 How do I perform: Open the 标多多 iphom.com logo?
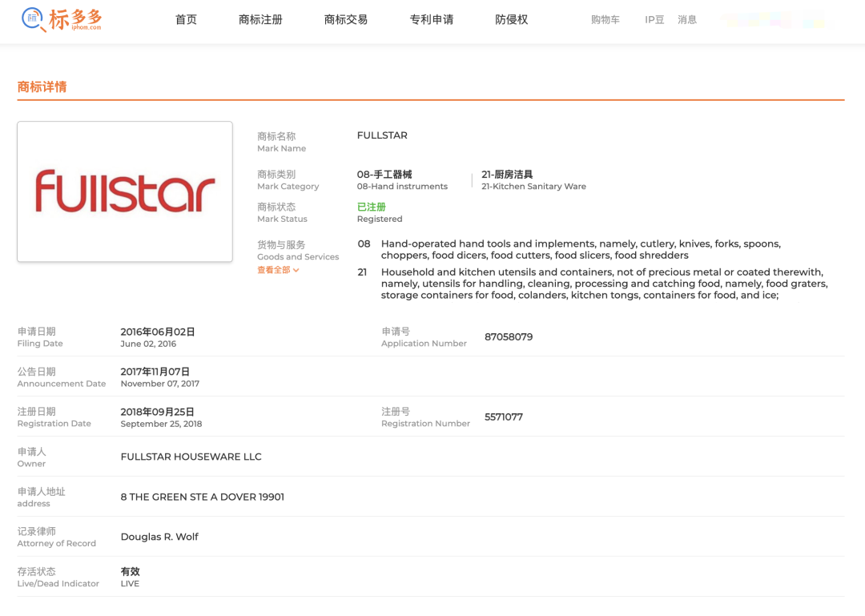(x=62, y=19)
